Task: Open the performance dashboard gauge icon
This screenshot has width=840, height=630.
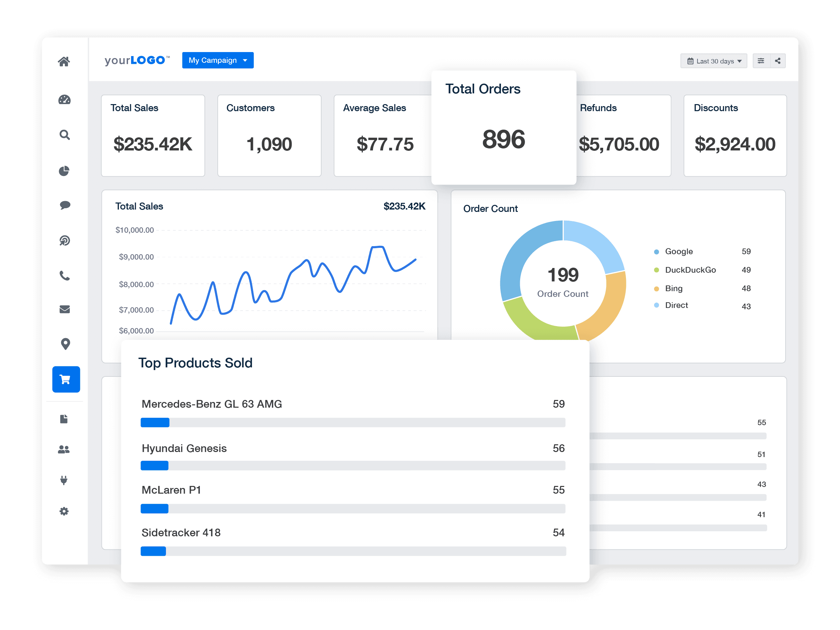Action: coord(65,100)
